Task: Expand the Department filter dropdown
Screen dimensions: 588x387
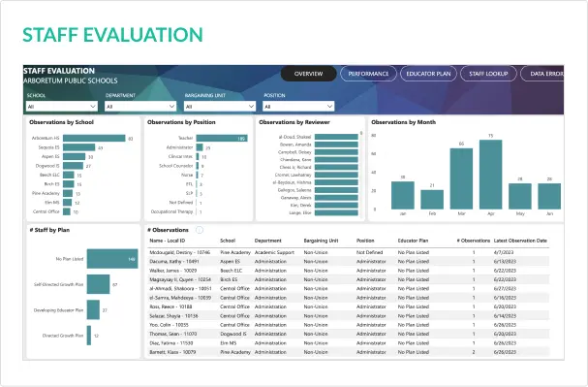Action: point(140,107)
